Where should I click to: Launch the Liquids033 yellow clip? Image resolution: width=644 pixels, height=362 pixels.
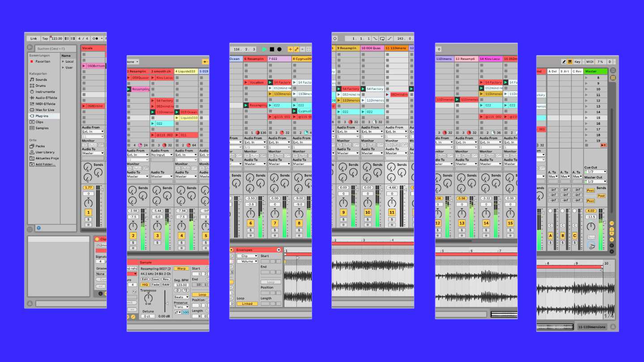[186, 118]
